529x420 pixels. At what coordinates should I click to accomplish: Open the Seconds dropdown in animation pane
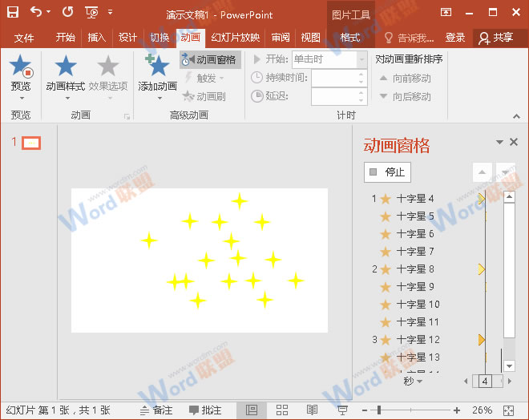click(413, 382)
